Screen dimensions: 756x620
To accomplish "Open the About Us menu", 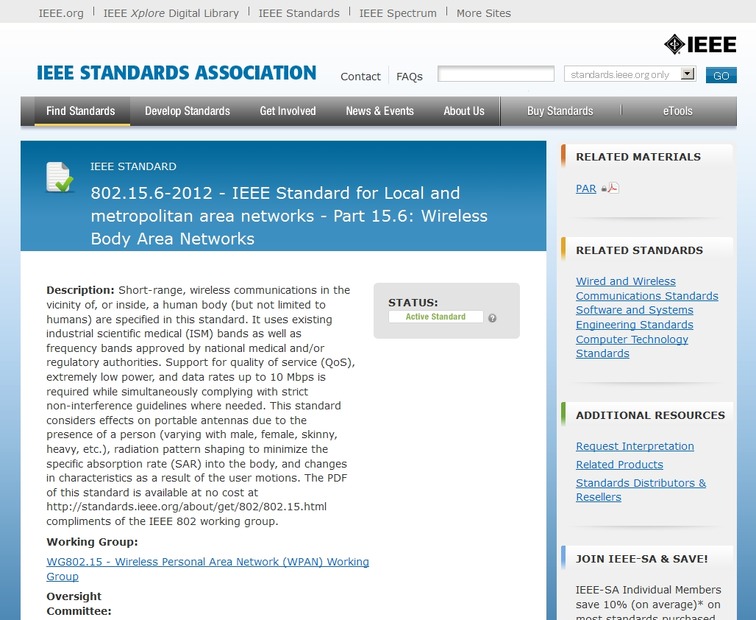I will 464,111.
